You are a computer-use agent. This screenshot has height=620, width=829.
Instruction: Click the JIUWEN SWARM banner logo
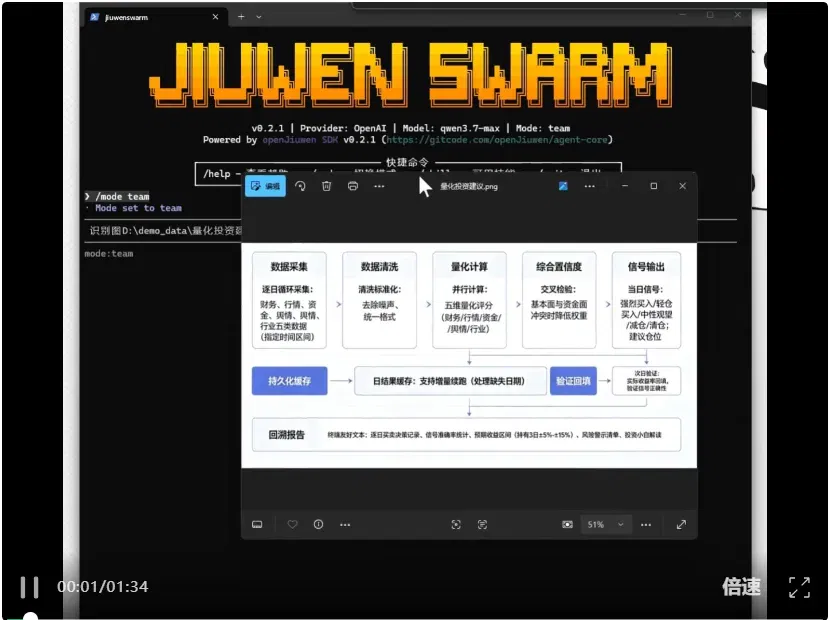(x=410, y=74)
